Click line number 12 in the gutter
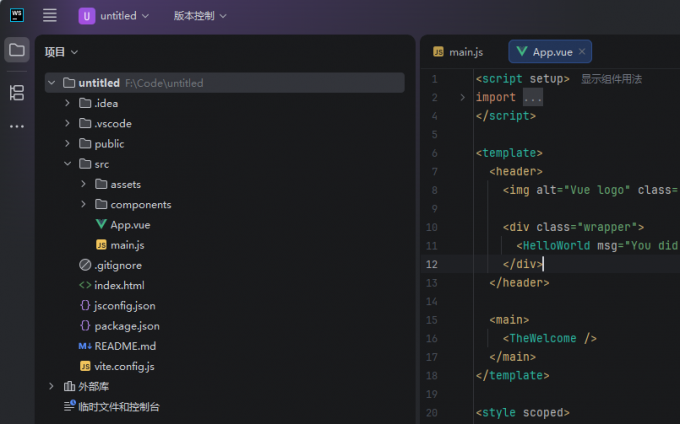680x424 pixels. click(x=432, y=264)
